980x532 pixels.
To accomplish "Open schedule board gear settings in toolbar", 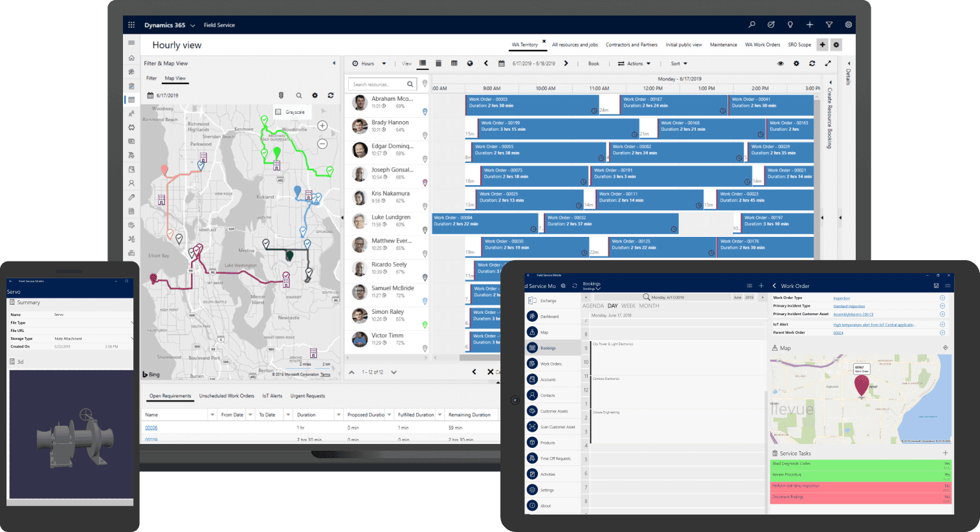I will coord(796,63).
